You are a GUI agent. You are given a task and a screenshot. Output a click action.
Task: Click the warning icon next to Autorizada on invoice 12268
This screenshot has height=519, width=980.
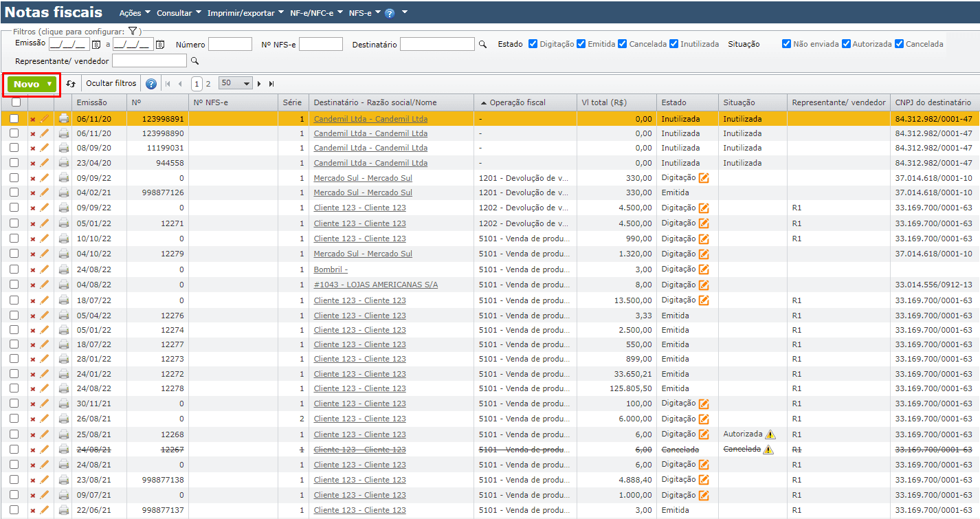click(770, 434)
